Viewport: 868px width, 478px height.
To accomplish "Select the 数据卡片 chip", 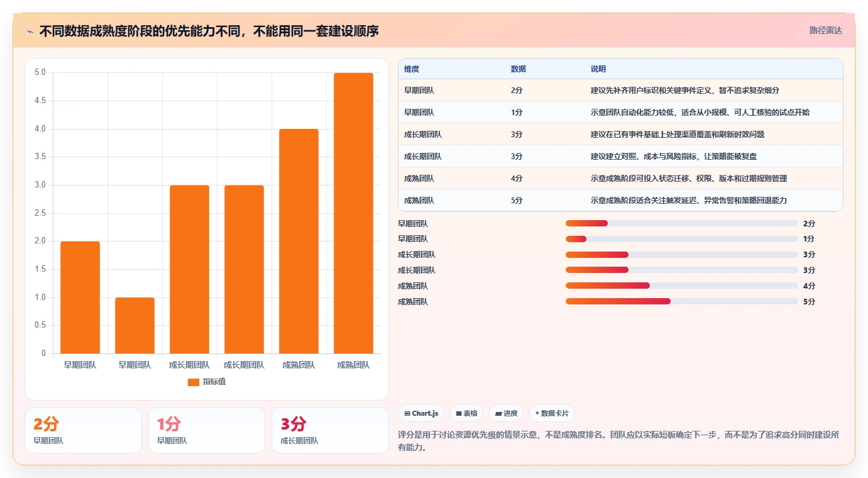I will pos(552,413).
